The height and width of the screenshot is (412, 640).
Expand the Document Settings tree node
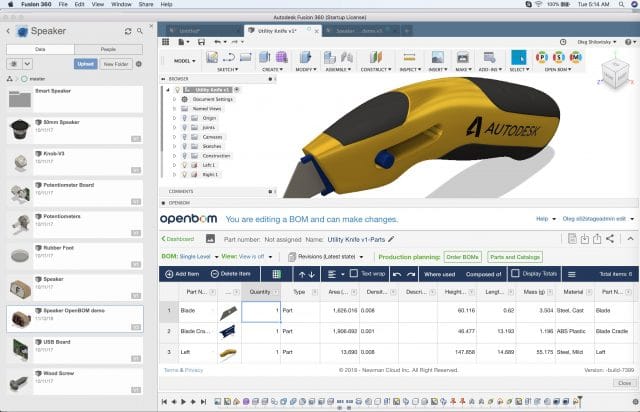pyautogui.click(x=174, y=99)
